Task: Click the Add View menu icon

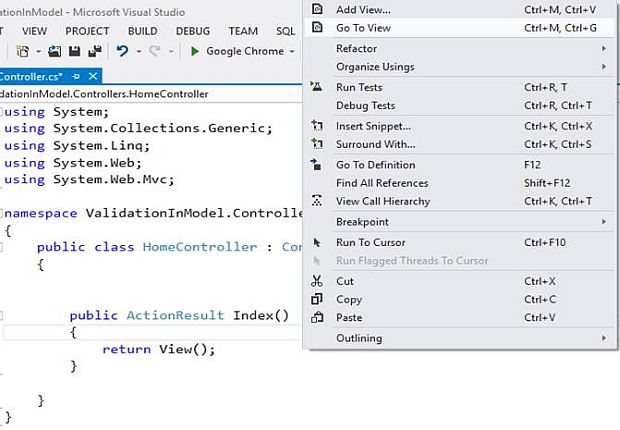Action: pos(317,9)
